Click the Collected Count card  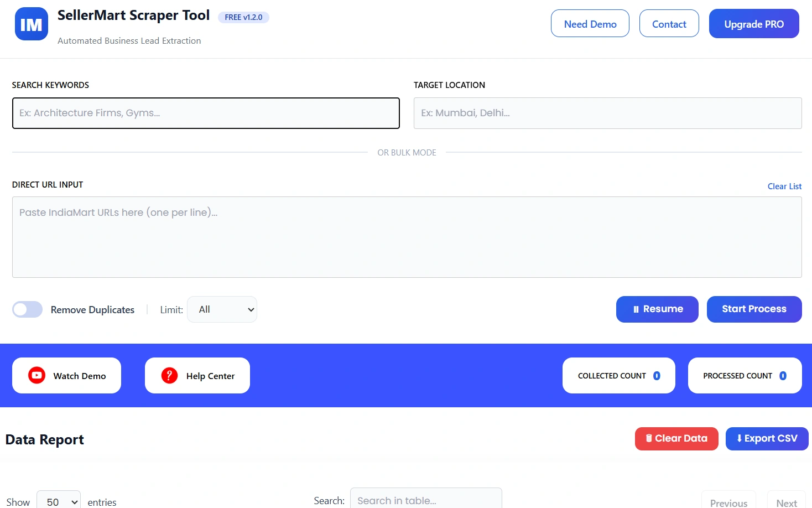click(x=619, y=375)
